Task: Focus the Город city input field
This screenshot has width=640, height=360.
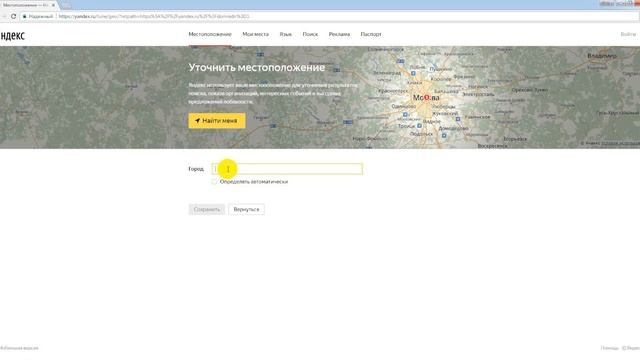Action: (x=287, y=169)
